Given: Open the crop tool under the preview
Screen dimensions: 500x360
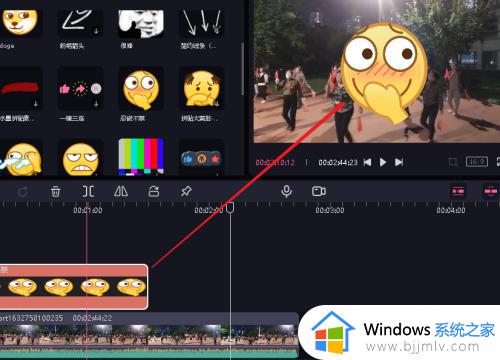Looking at the screenshot, I should click(453, 162).
